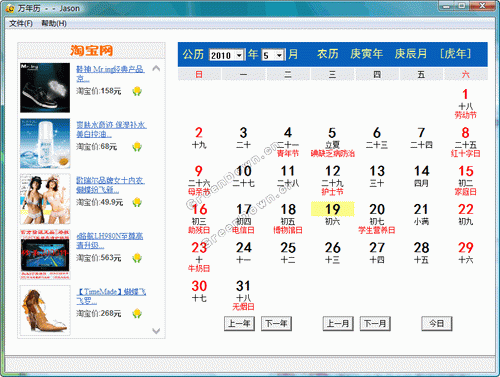Expand the month 5 dropdown
This screenshot has width=500, height=377.
point(280,55)
